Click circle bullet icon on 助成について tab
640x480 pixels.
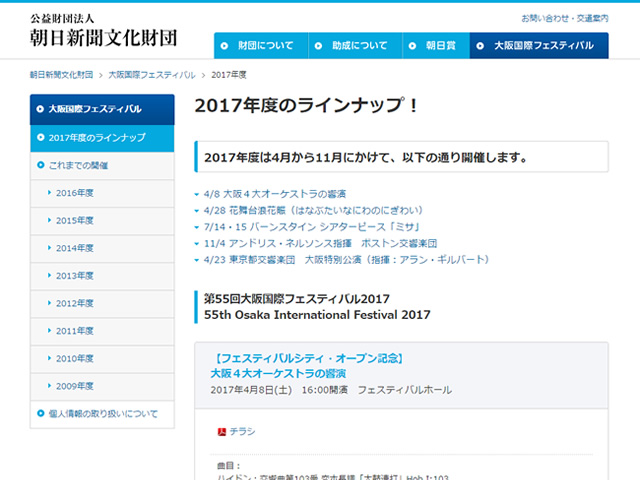[x=318, y=46]
